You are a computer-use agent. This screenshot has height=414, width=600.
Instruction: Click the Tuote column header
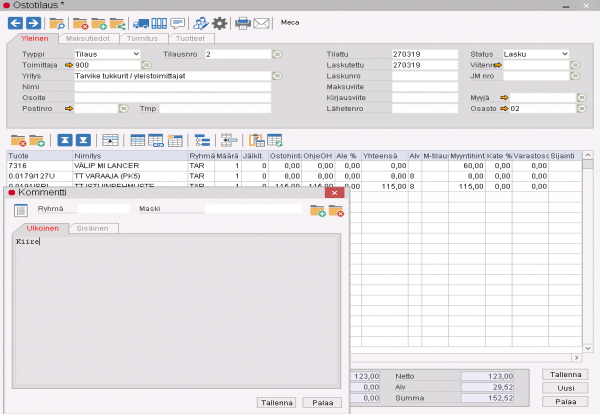(x=40, y=156)
